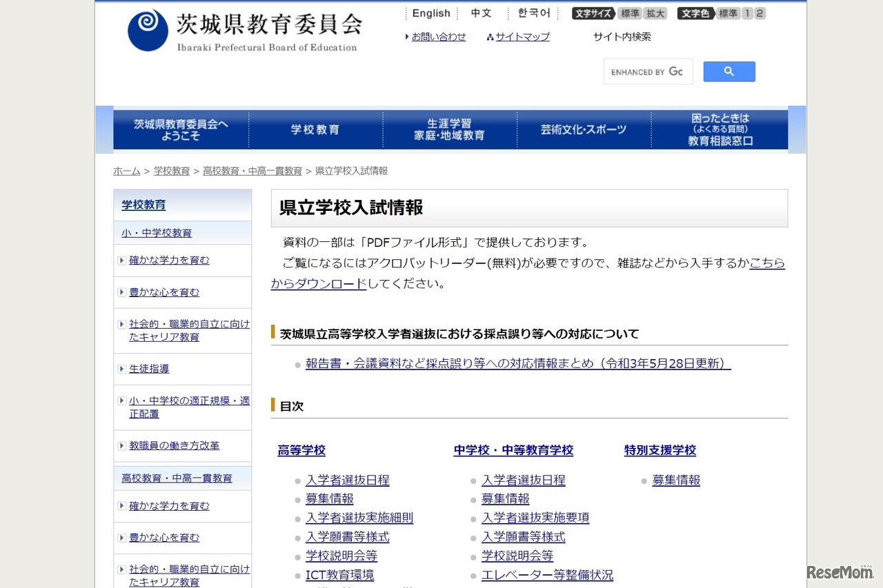Click inside the site search input box
The height and width of the screenshot is (588, 883).
point(647,71)
